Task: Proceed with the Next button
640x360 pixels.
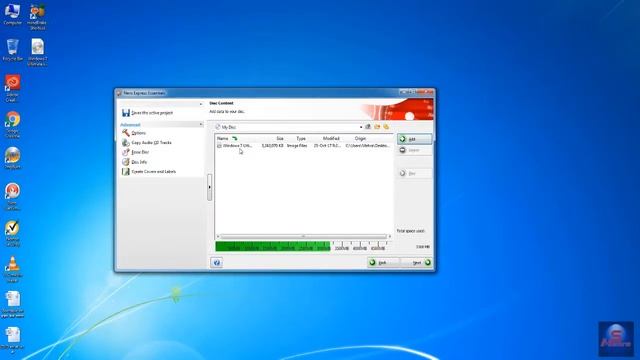Action: [x=416, y=262]
